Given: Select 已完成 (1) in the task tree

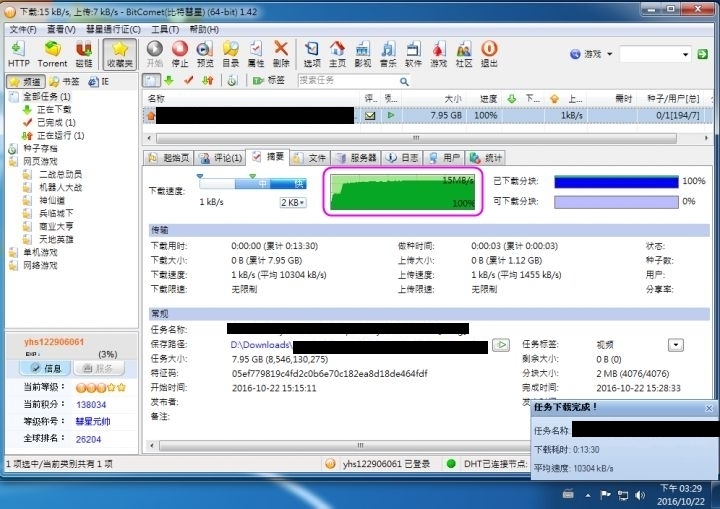Looking at the screenshot, I should coord(56,122).
